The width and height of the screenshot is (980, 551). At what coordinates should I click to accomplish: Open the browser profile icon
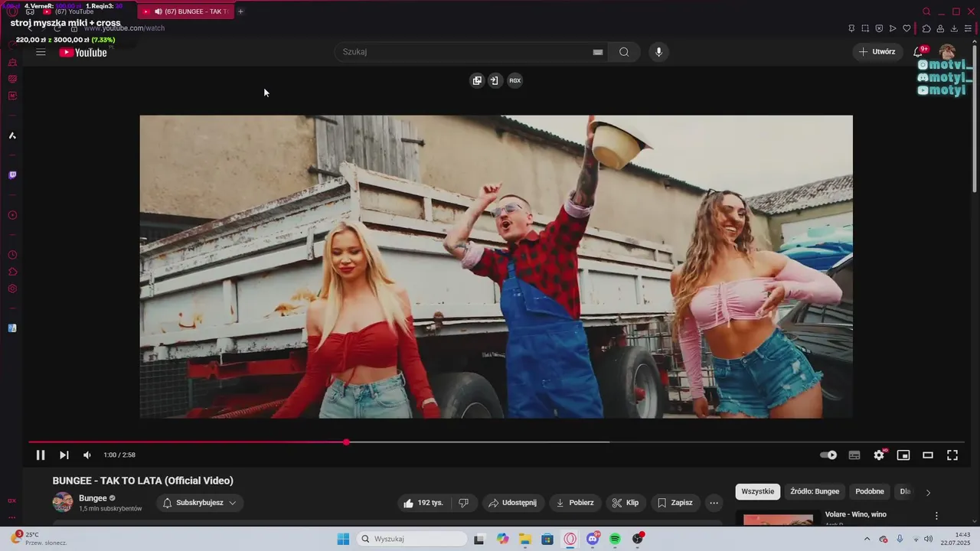(x=940, y=28)
